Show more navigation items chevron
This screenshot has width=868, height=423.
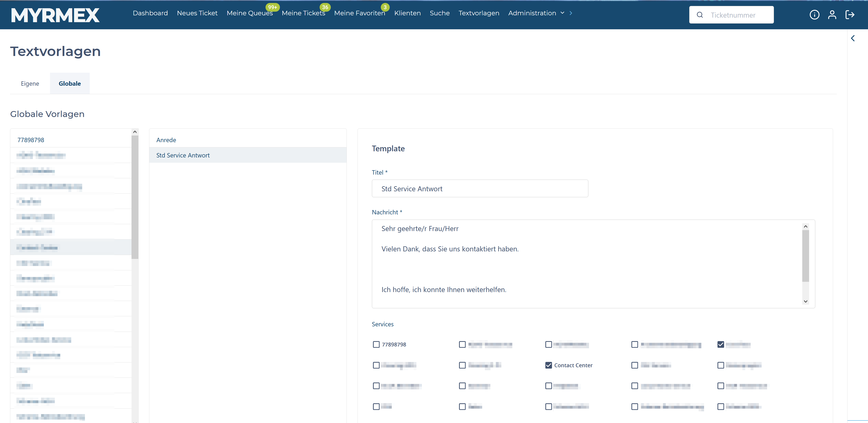click(x=571, y=13)
